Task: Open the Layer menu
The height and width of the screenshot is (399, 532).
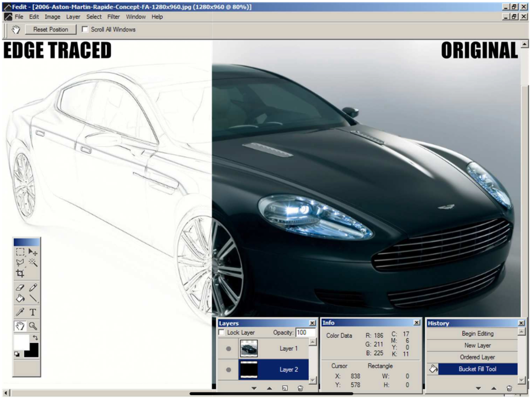Action: (73, 17)
